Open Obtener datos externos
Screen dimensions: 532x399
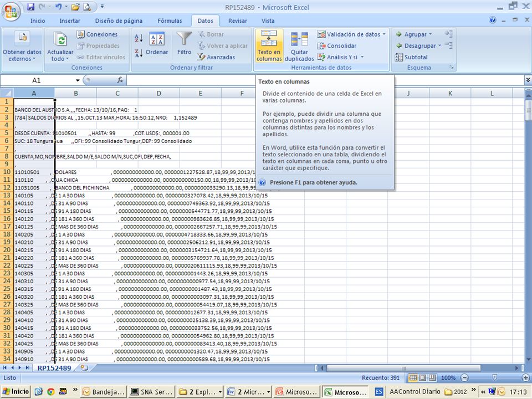click(x=22, y=47)
